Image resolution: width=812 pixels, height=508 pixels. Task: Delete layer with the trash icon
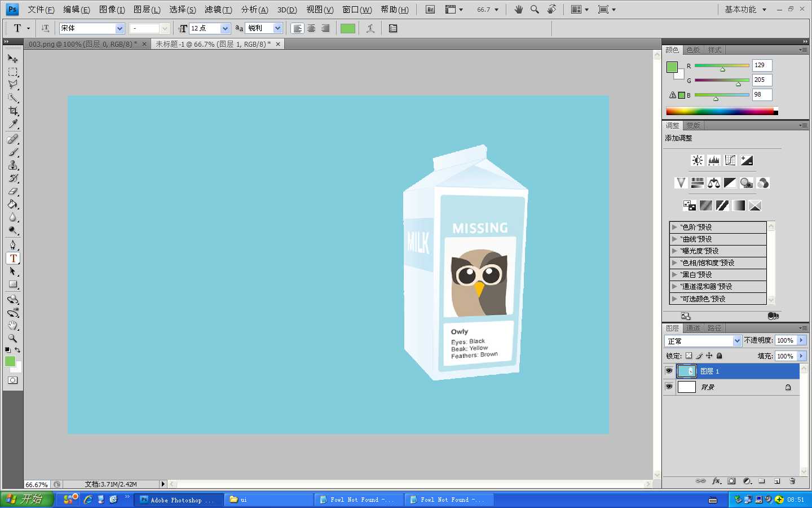pyautogui.click(x=792, y=481)
